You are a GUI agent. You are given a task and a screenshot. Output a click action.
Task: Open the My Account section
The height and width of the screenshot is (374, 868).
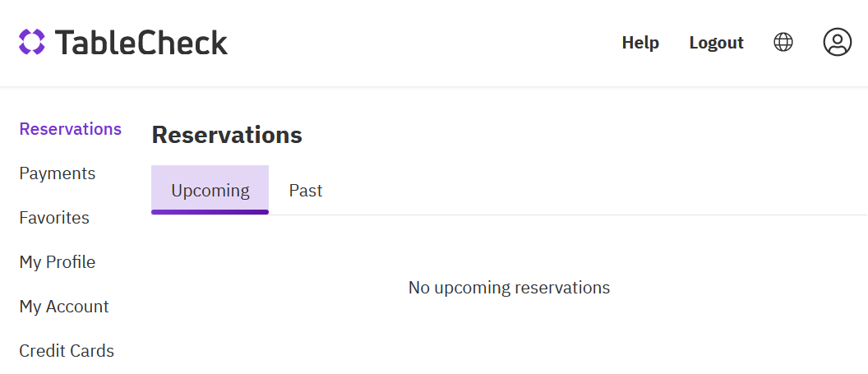point(64,307)
